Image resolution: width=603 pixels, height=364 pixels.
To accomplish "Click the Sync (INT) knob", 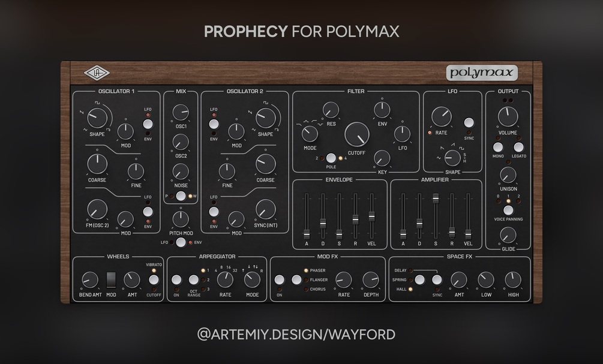I will coord(266,209).
